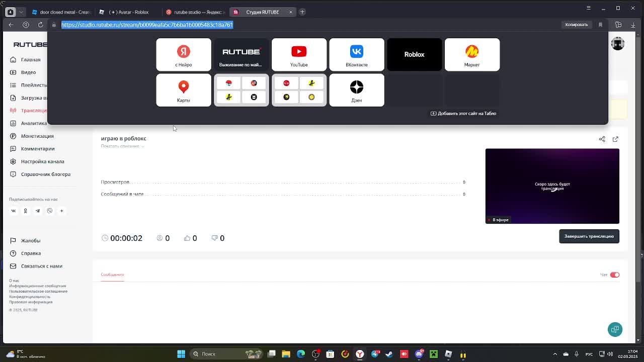This screenshot has width=644, height=362.
Task: Click Добавить этот сайт на Табло
Action: [x=463, y=114]
